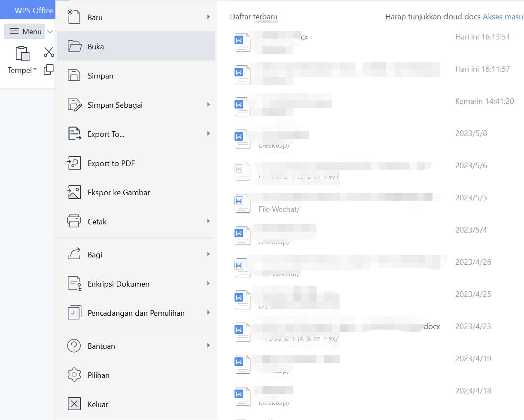Click the "Hari ini 16:13:51" timestamp
Screen dimensions: 524x420
click(483, 37)
